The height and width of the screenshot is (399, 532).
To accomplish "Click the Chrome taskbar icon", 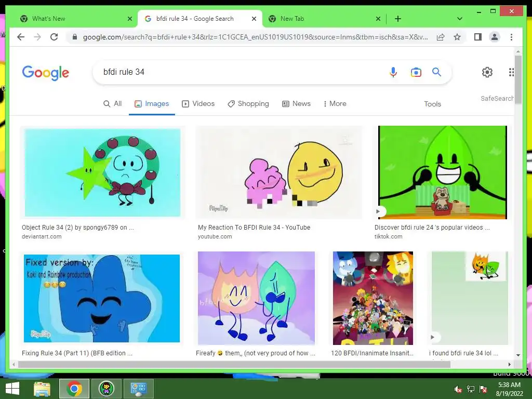I will [74, 389].
